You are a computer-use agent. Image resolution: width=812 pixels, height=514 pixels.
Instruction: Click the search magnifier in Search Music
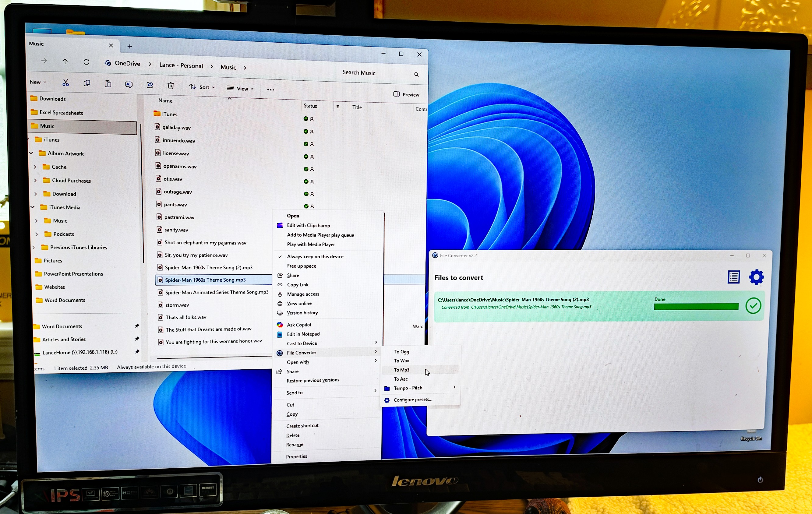coord(416,75)
